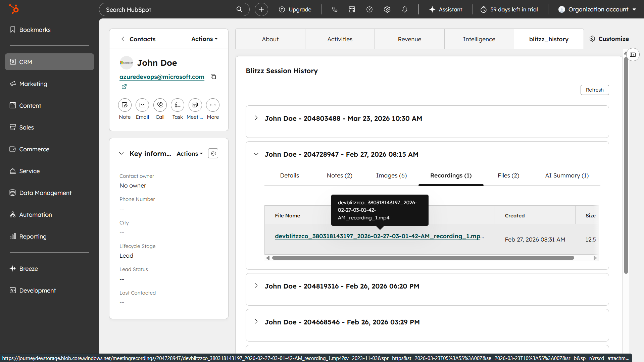Copy the contact email address
This screenshot has width=644, height=362.
[213, 76]
